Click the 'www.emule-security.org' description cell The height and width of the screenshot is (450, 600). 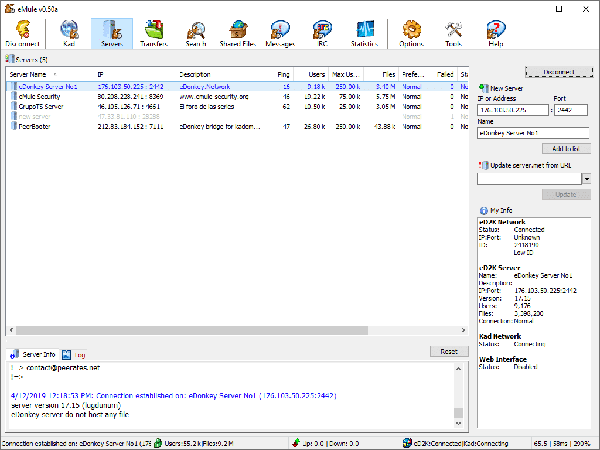click(x=214, y=96)
